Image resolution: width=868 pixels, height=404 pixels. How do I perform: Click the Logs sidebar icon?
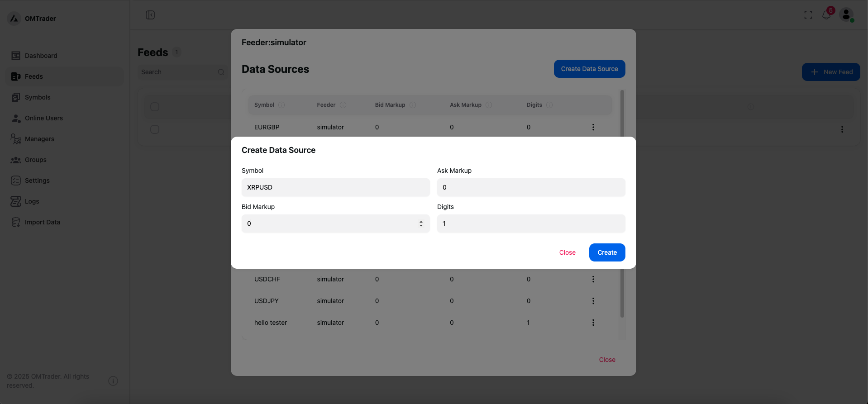tap(16, 201)
